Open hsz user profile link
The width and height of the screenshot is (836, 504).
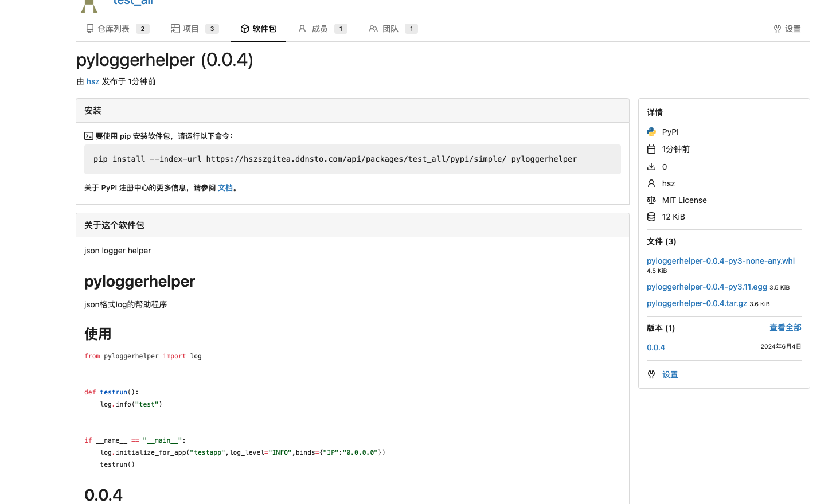click(93, 81)
